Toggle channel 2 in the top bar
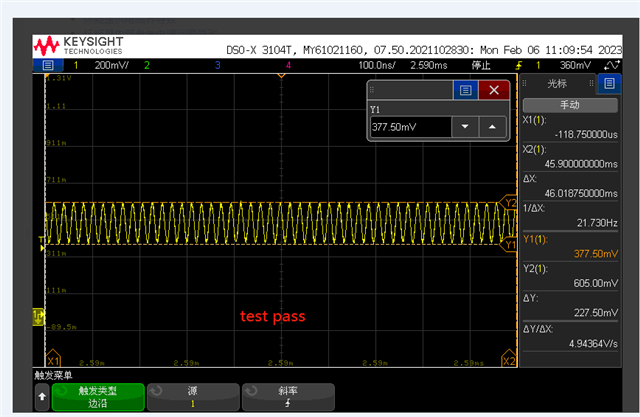This screenshot has width=640, height=417. pyautogui.click(x=146, y=65)
